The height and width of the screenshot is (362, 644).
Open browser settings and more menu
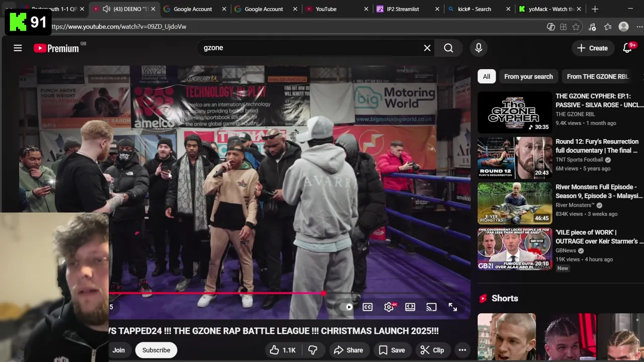point(640,27)
